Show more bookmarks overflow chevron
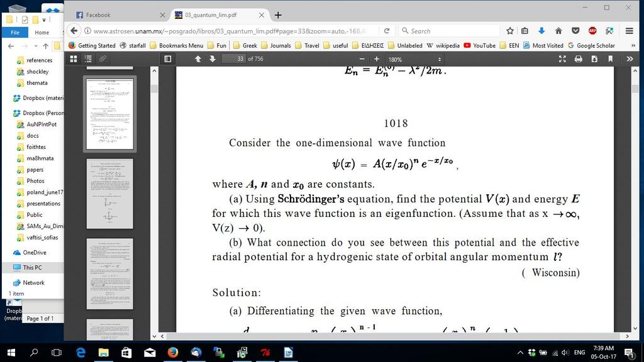 pyautogui.click(x=633, y=45)
